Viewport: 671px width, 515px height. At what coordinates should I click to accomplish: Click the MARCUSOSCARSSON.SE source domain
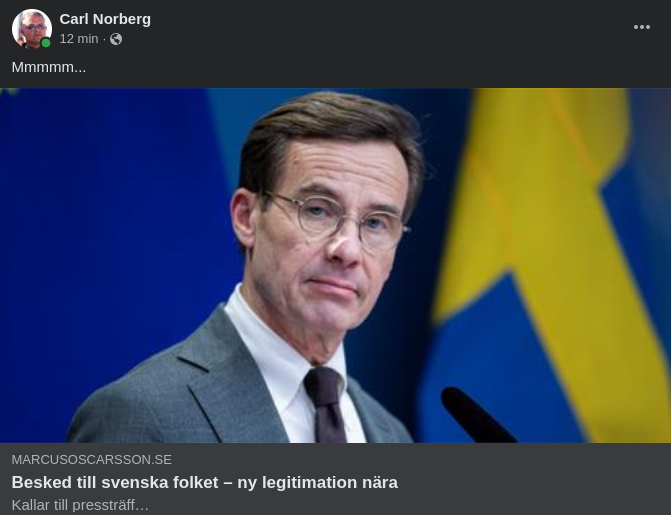click(92, 459)
